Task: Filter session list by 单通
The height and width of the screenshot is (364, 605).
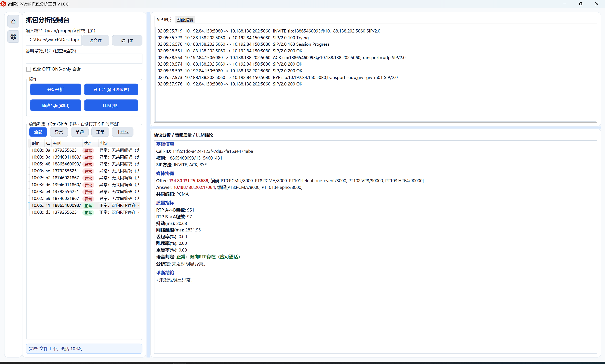Action: click(x=79, y=132)
